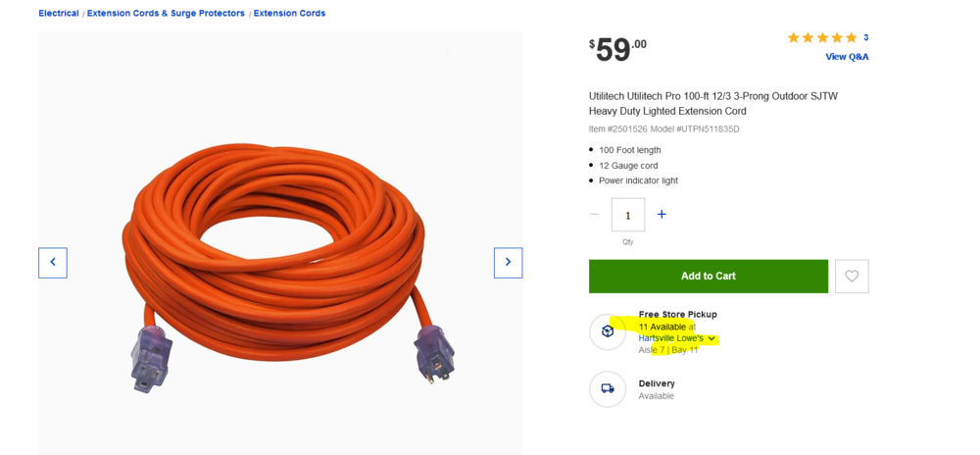Image resolution: width=980 pixels, height=455 pixels.
Task: Add the extension cord to cart
Action: [709, 277]
